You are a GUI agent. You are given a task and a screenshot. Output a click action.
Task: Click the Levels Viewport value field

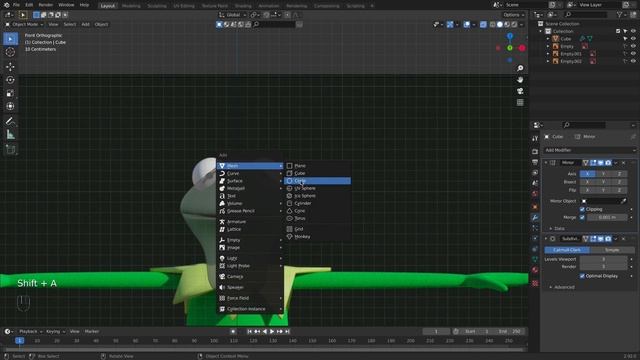click(x=603, y=259)
